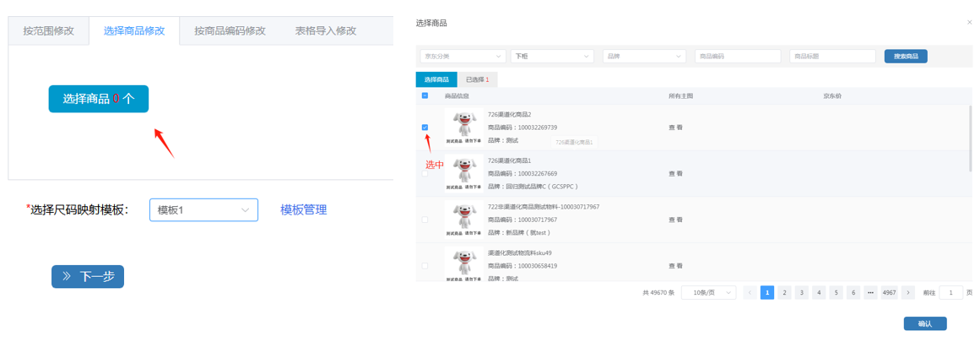The height and width of the screenshot is (342, 980).
Task: Uncheck the checkbox for 726渠道化商品2
Action: pyautogui.click(x=425, y=128)
